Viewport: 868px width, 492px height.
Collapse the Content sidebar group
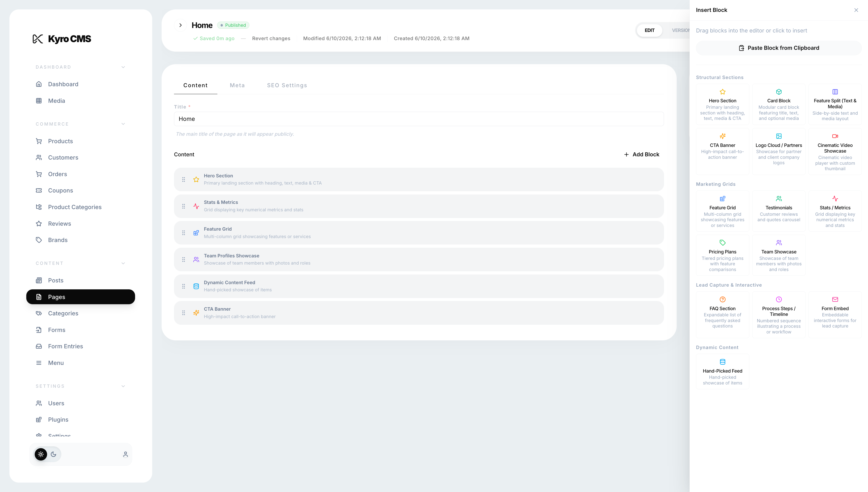(123, 263)
